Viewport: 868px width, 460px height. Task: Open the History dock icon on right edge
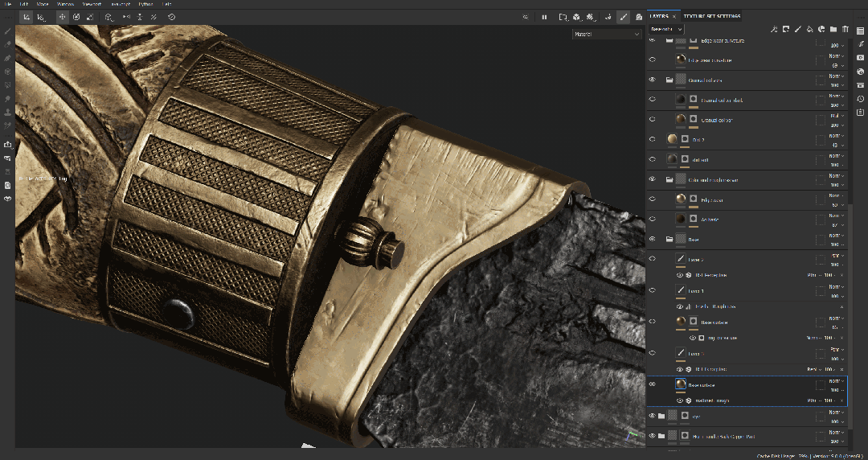coord(860,99)
